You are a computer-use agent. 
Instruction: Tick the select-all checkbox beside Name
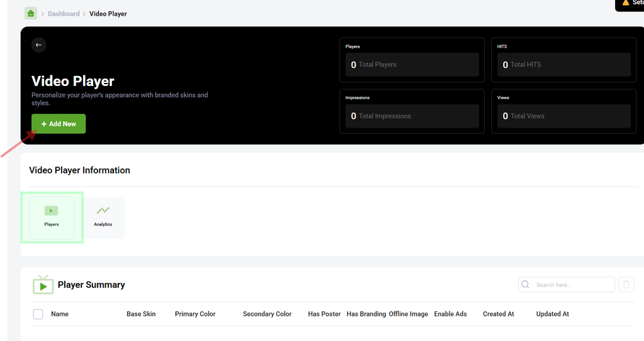[38, 314]
